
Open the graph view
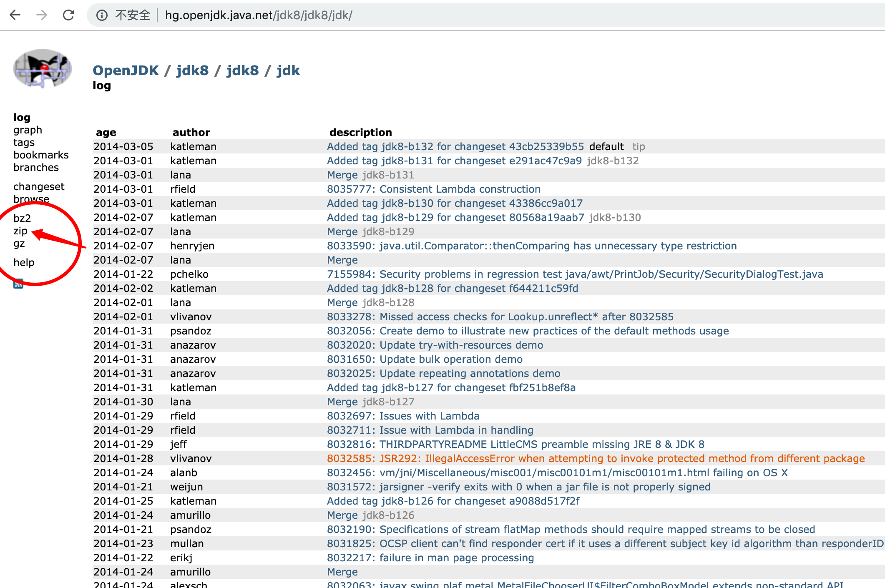[x=28, y=130]
